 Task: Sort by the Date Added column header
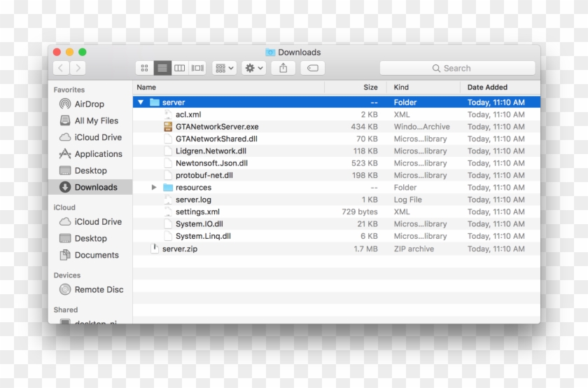pyautogui.click(x=500, y=87)
